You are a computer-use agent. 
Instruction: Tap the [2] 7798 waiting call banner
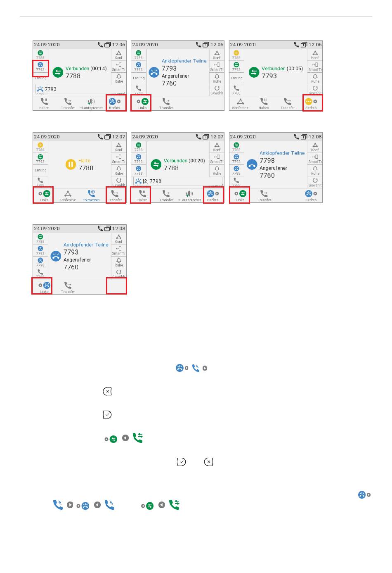178,181
